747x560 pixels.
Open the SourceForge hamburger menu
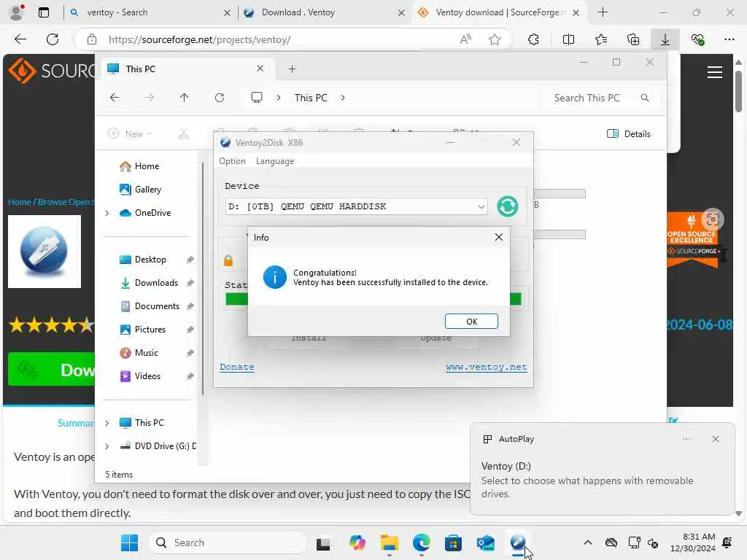(715, 72)
